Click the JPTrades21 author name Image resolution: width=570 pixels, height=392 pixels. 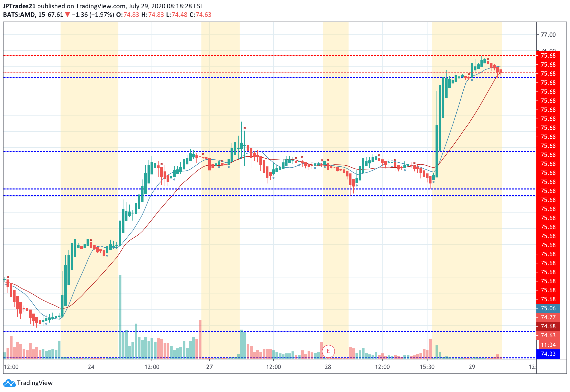coord(19,6)
